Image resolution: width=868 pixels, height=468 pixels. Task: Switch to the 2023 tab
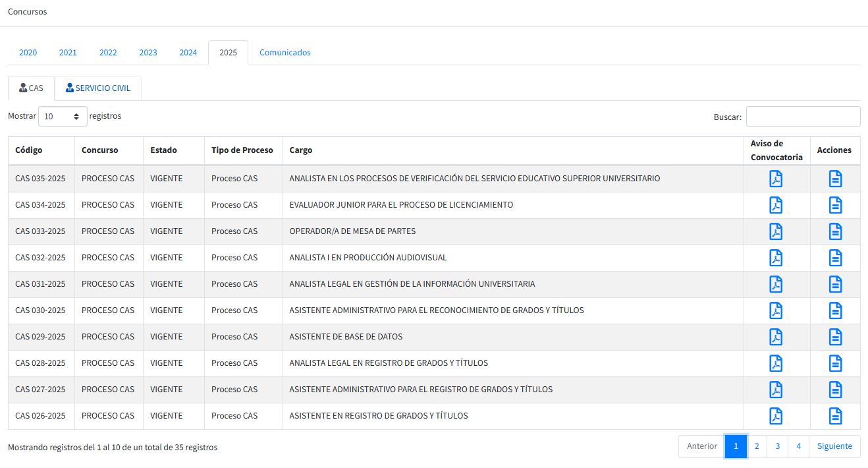pyautogui.click(x=148, y=53)
